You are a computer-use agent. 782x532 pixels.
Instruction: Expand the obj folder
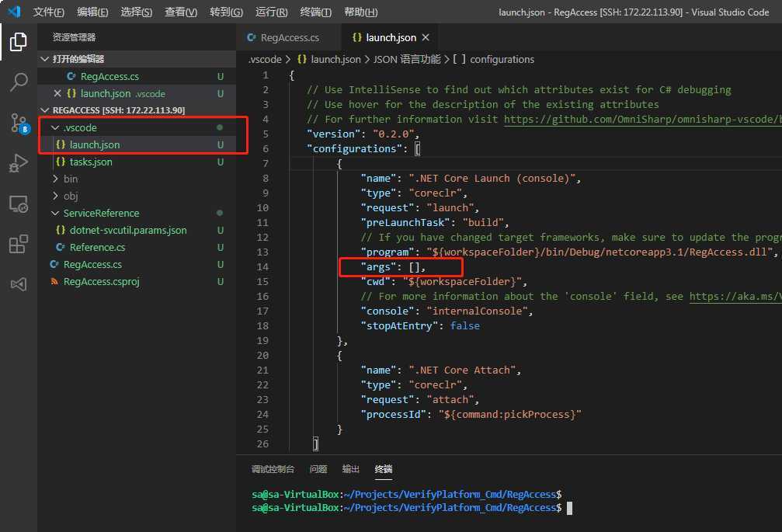click(55, 196)
